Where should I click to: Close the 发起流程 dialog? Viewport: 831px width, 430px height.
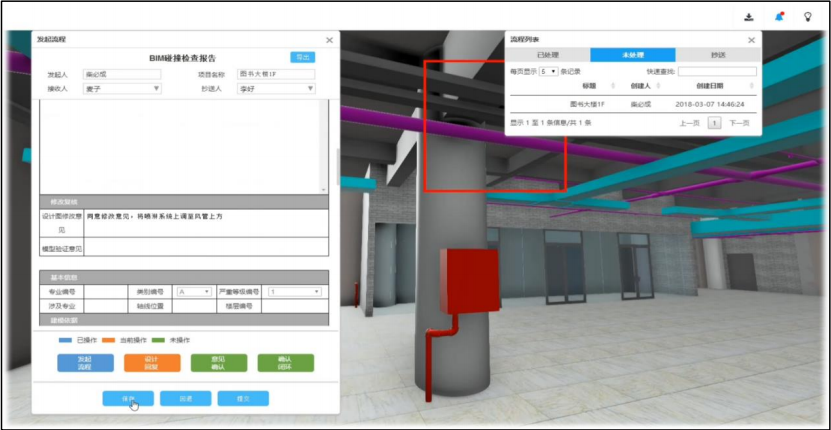click(330, 40)
